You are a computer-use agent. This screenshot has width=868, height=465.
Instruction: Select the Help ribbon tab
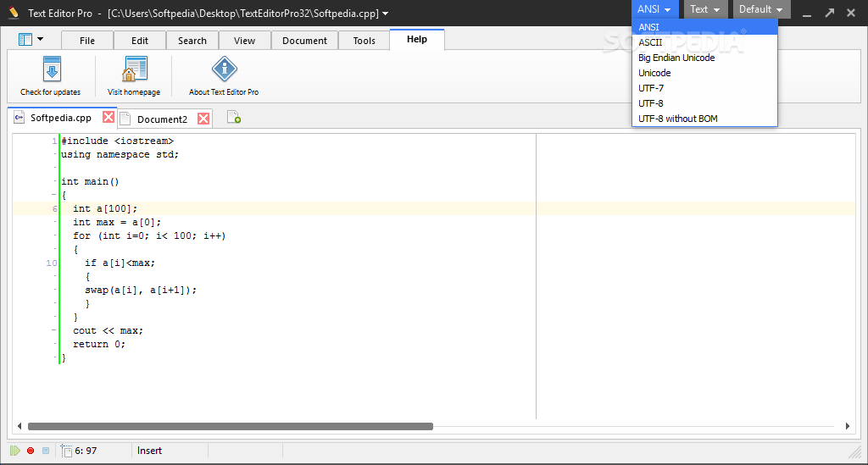[x=417, y=39]
